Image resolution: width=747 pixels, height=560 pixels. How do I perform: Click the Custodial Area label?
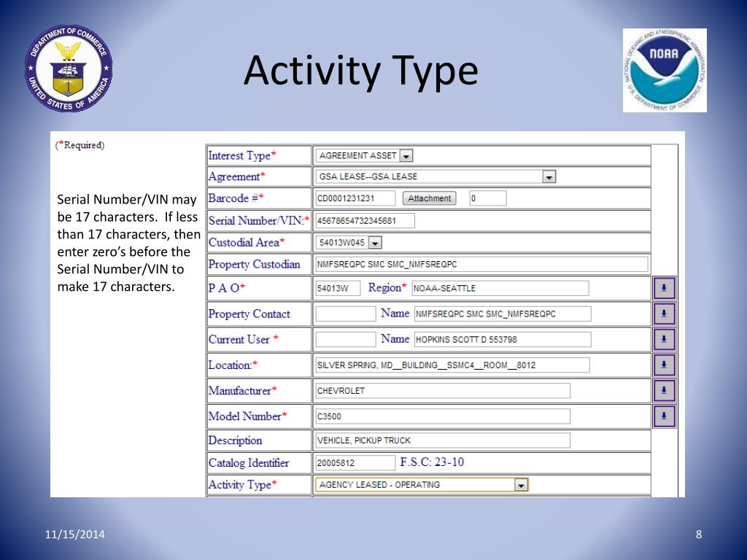click(247, 242)
